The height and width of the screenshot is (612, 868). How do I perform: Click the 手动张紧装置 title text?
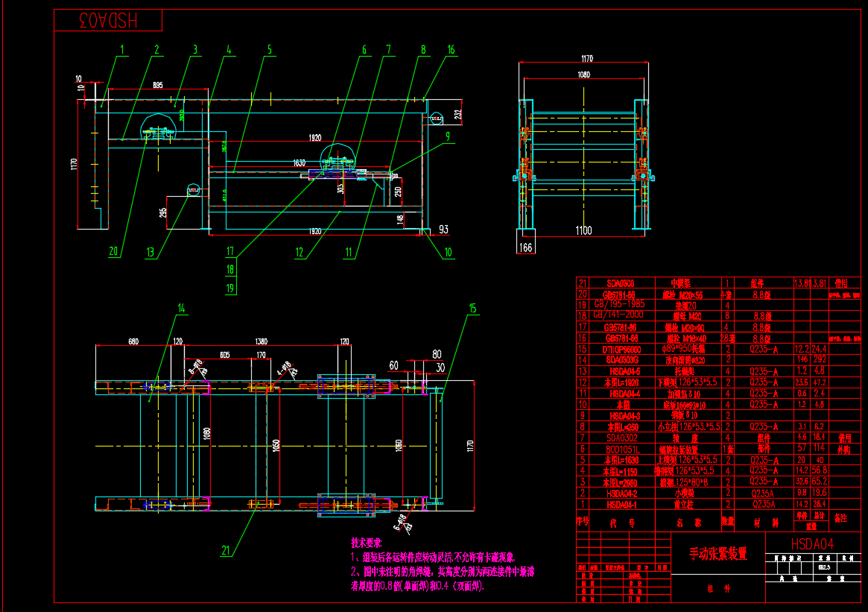tap(717, 553)
